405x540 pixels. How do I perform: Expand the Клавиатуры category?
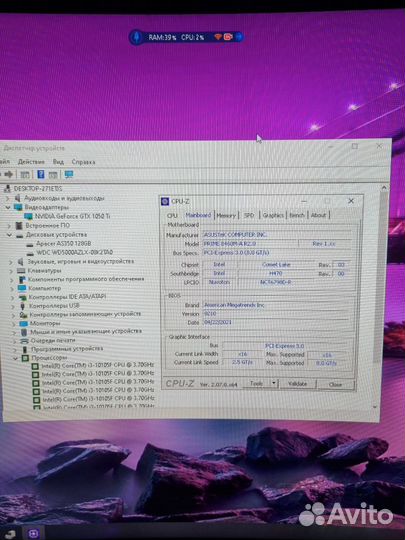point(11,271)
